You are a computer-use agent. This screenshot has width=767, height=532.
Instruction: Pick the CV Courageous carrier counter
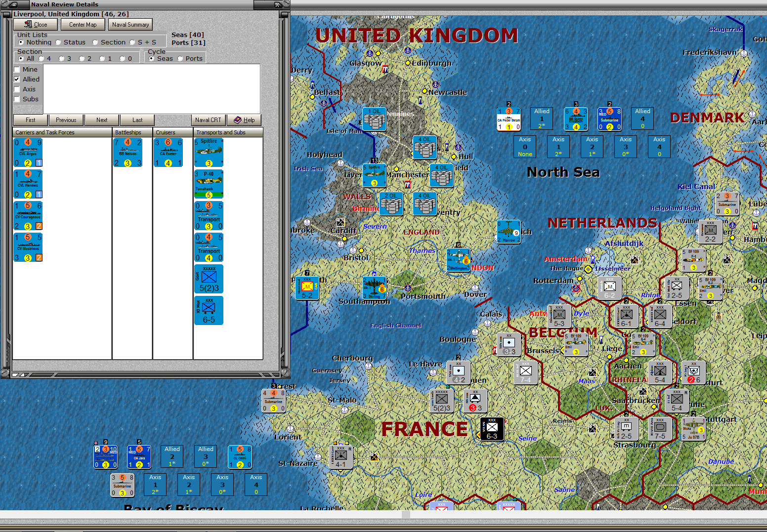pyautogui.click(x=28, y=215)
